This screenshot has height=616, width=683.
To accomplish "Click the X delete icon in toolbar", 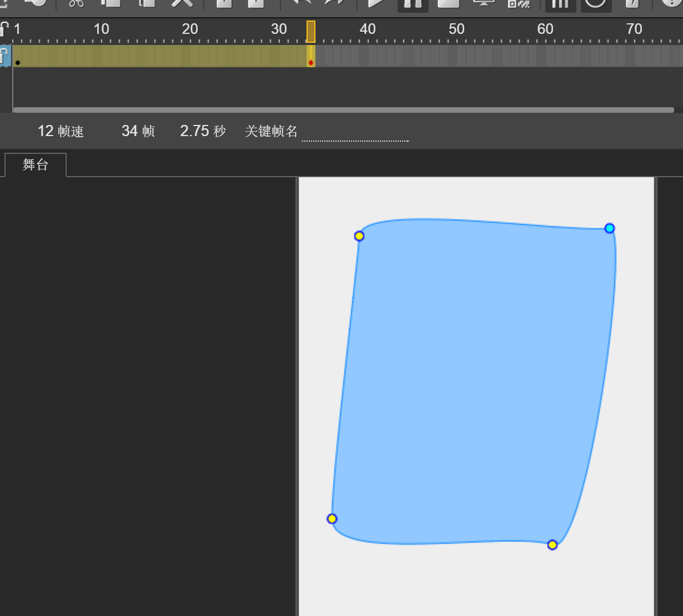I will click(x=182, y=3).
